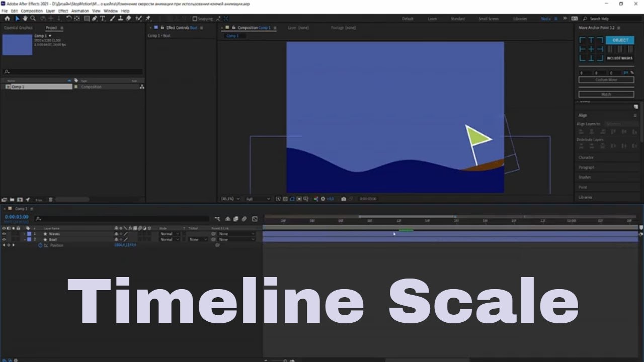
Task: Toggle INCLUDE MASKS option
Action: 620,58
